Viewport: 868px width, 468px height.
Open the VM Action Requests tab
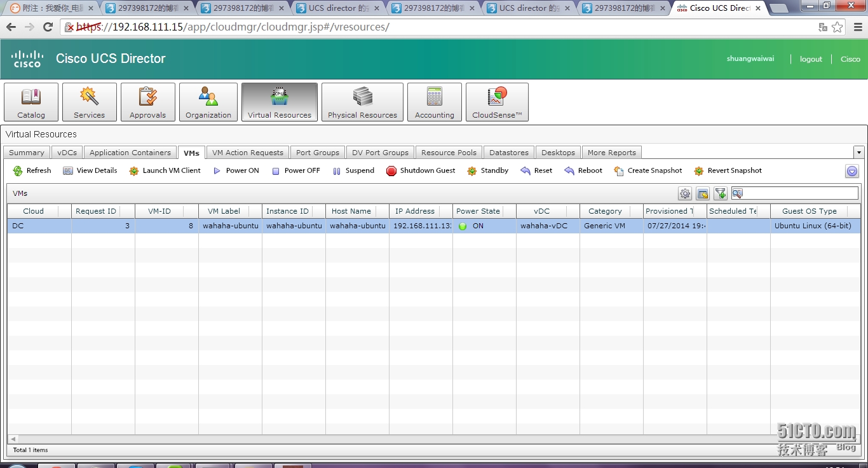click(248, 153)
